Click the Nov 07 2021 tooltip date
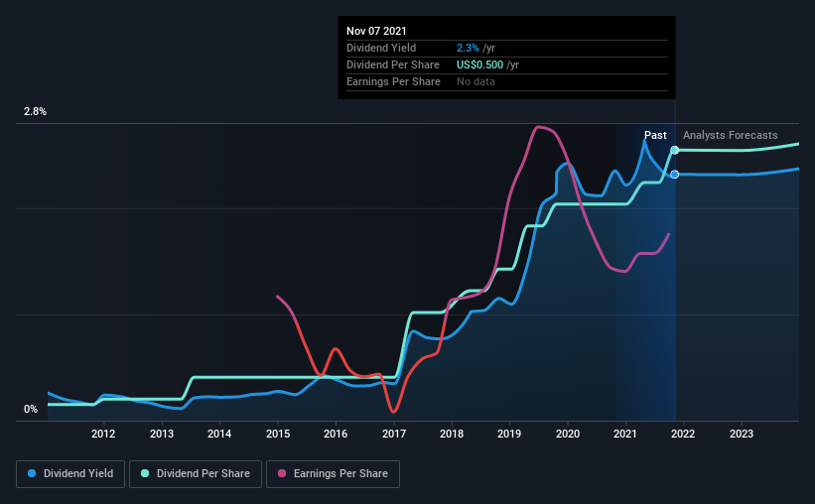Viewport: 815px width, 504px height. [376, 31]
